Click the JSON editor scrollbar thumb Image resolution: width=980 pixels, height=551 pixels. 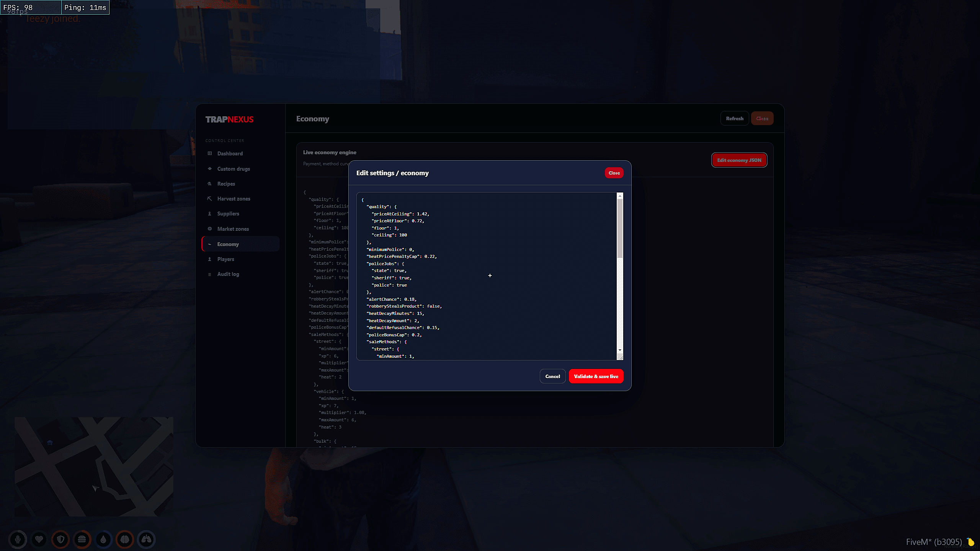pos(620,228)
